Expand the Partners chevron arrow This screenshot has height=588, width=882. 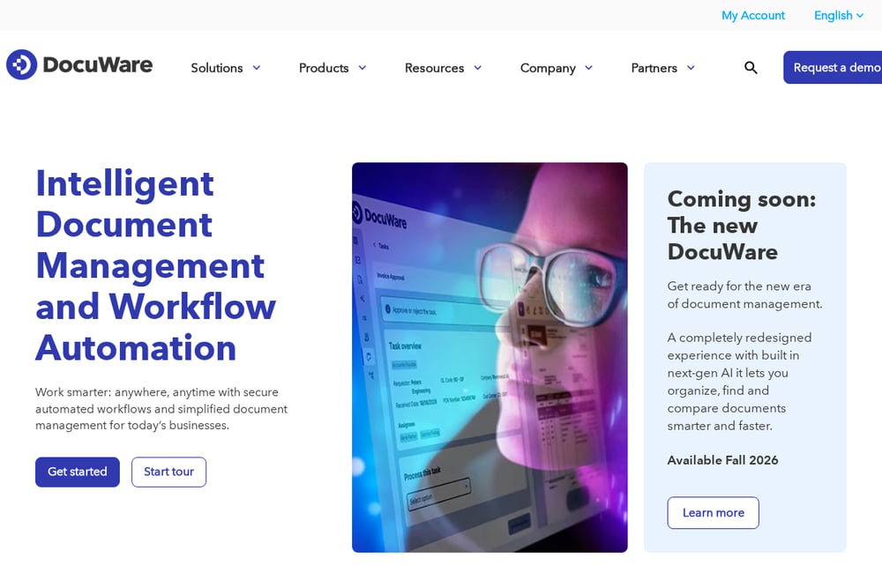[x=691, y=68]
